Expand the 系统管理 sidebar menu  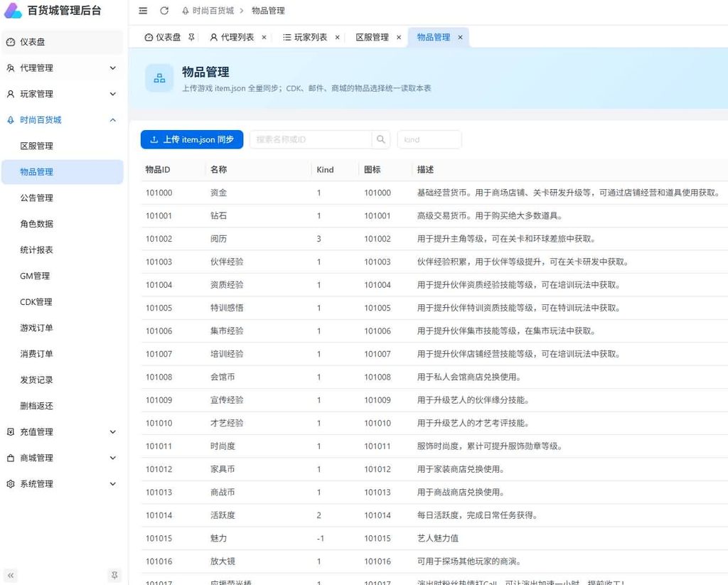pyautogui.click(x=63, y=484)
